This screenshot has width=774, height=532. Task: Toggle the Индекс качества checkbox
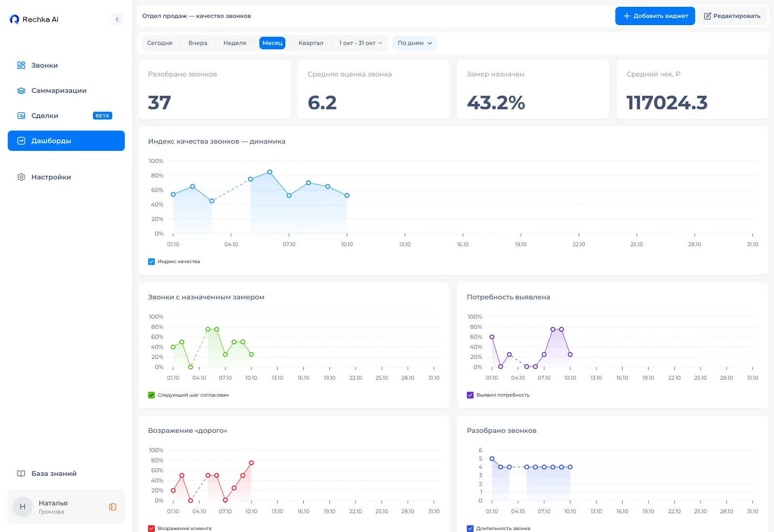(151, 262)
